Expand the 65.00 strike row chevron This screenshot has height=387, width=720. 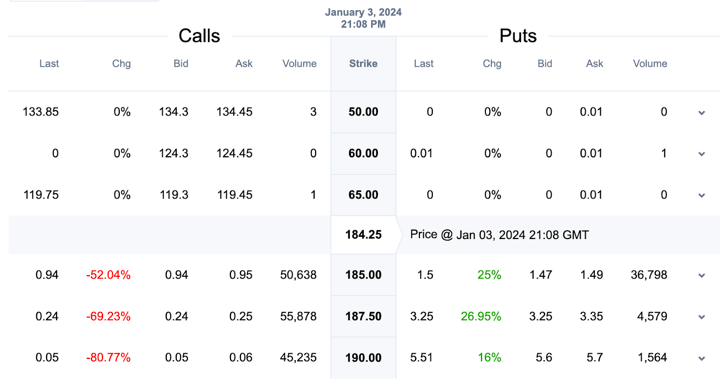tap(701, 195)
